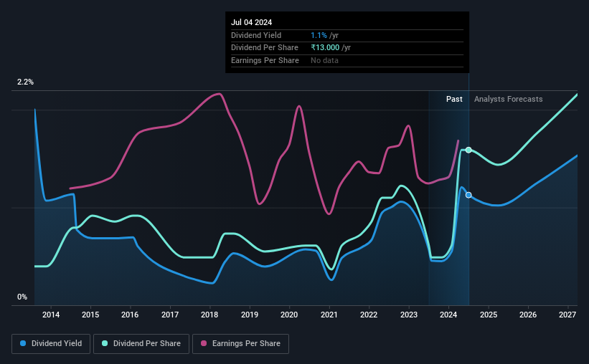Screen dimensions: 589x364
Task: Click the 2.2% y-axis label
Action: [25, 82]
